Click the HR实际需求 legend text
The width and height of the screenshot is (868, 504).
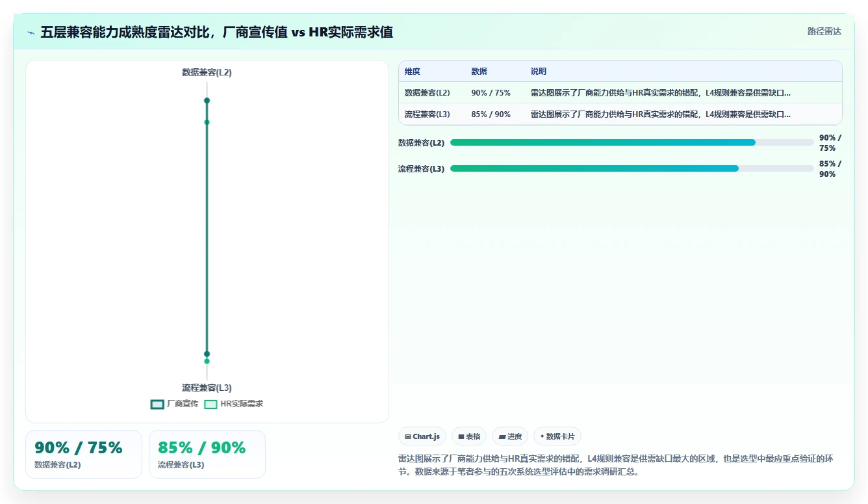click(242, 404)
